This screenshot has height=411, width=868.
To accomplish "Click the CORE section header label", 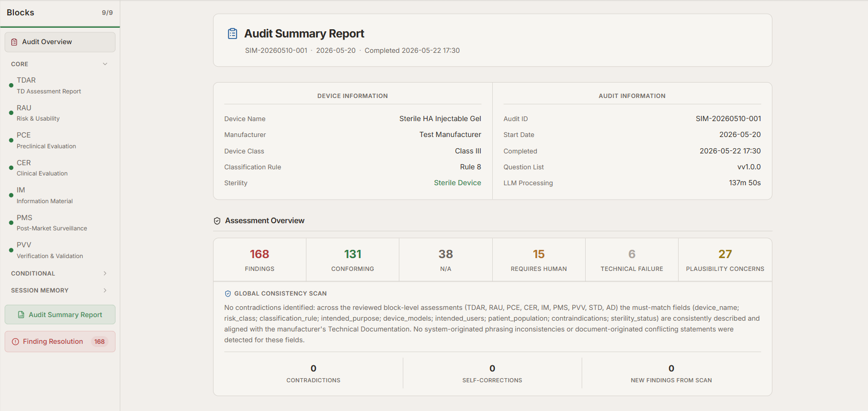I will (x=20, y=64).
